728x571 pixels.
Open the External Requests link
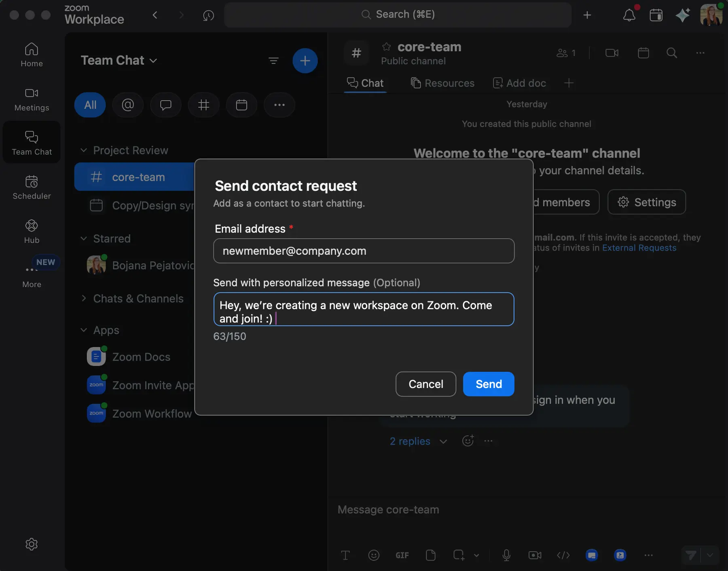(639, 248)
